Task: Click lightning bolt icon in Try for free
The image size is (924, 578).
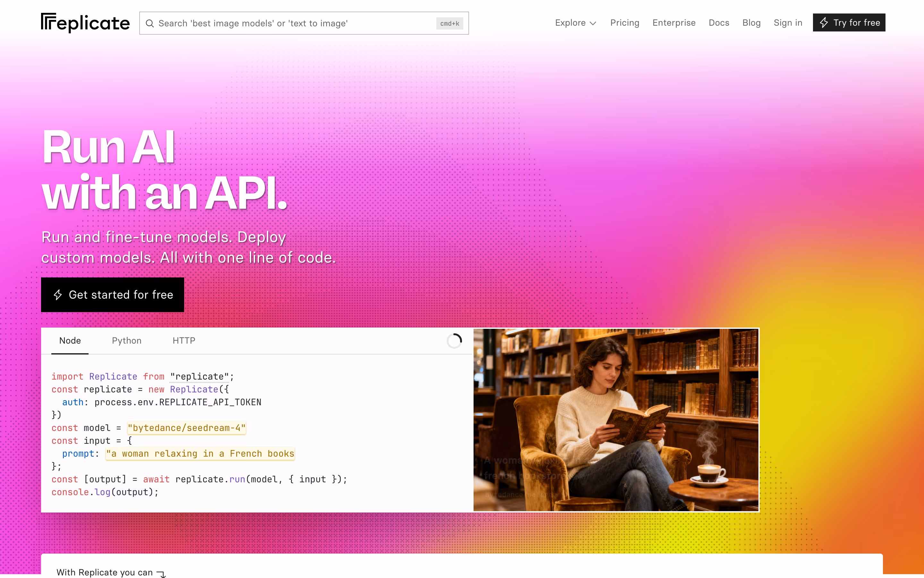Action: click(824, 22)
